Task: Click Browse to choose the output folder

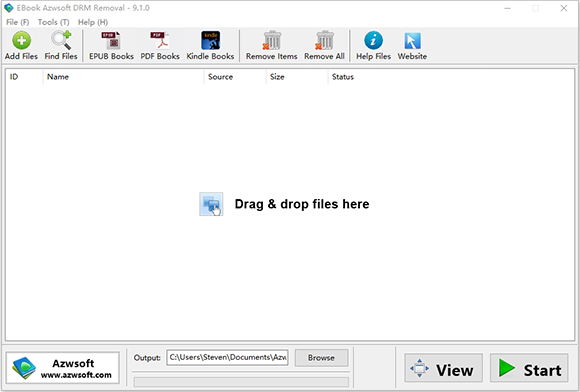Action: tap(321, 358)
